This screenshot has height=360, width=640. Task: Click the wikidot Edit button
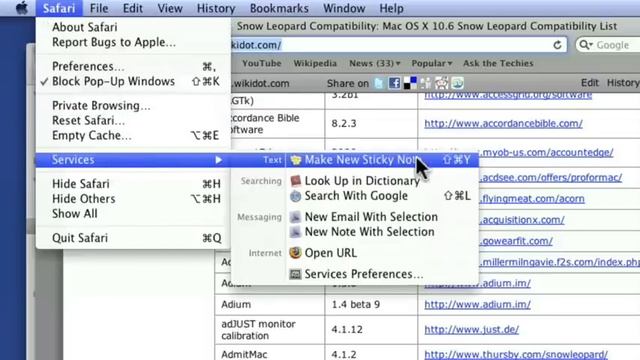tap(590, 83)
